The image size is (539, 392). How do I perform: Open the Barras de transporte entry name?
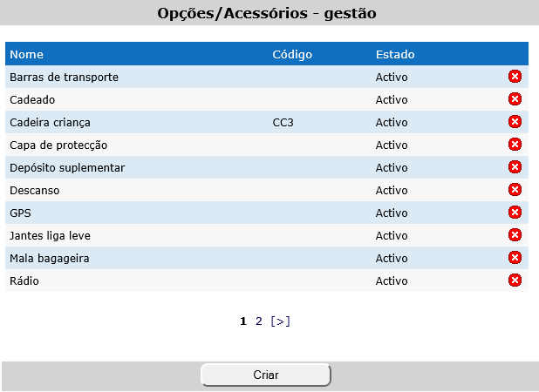(64, 77)
